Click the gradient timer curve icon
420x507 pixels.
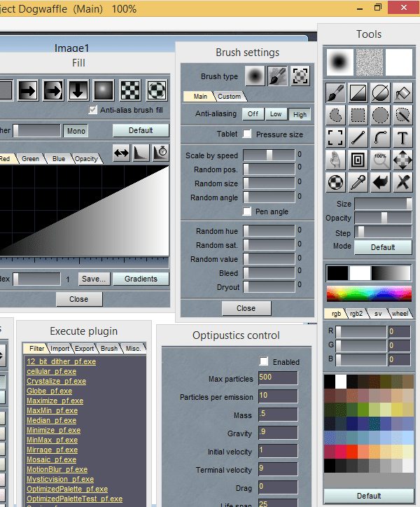(x=161, y=153)
